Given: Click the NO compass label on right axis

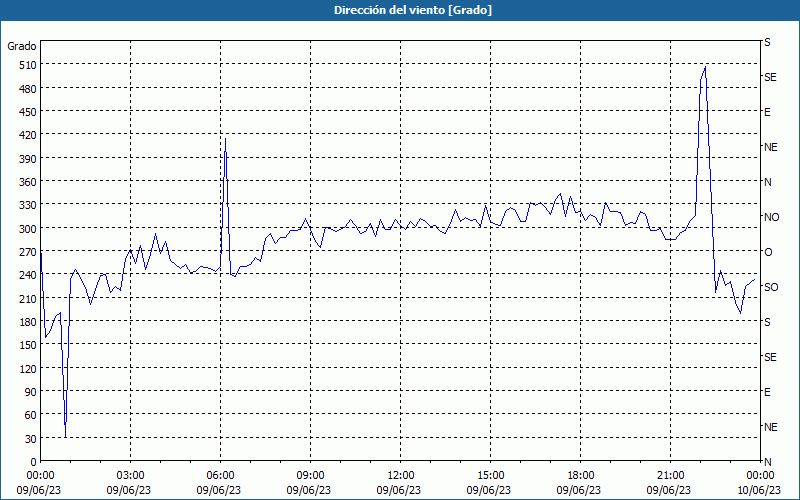Looking at the screenshot, I should (x=771, y=217).
